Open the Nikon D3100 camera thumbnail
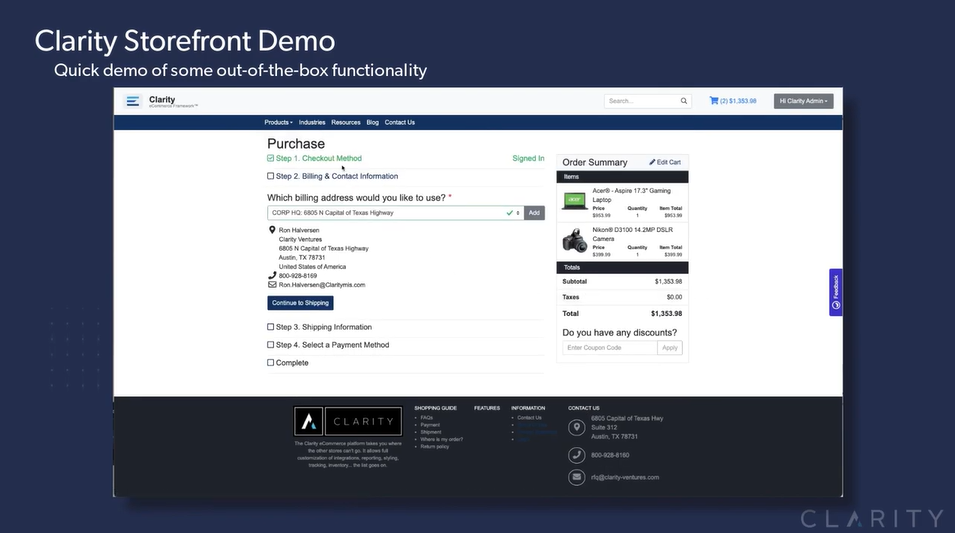Screen dimensions: 955x533 point(574,241)
